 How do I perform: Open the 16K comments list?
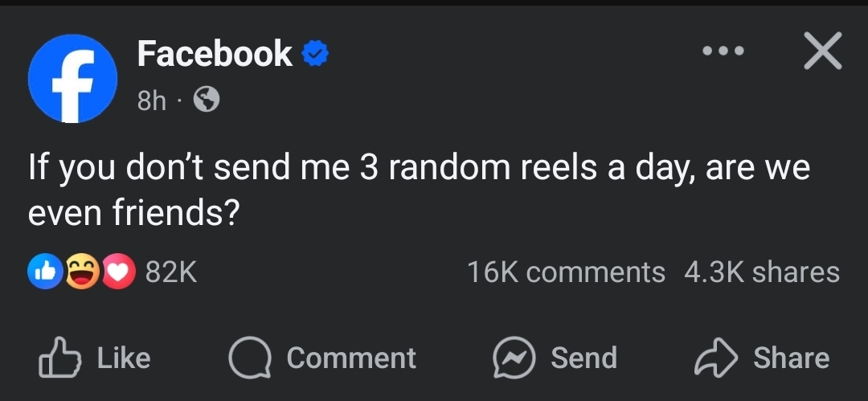(566, 272)
